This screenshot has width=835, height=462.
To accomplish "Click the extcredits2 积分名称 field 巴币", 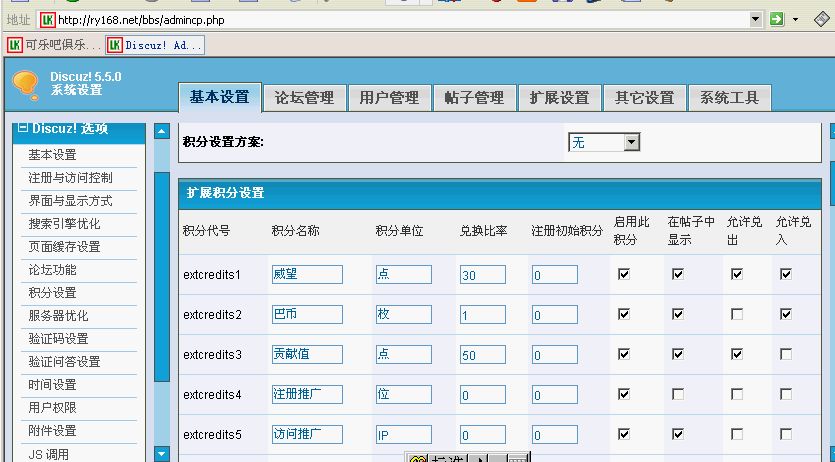I will coord(307,315).
